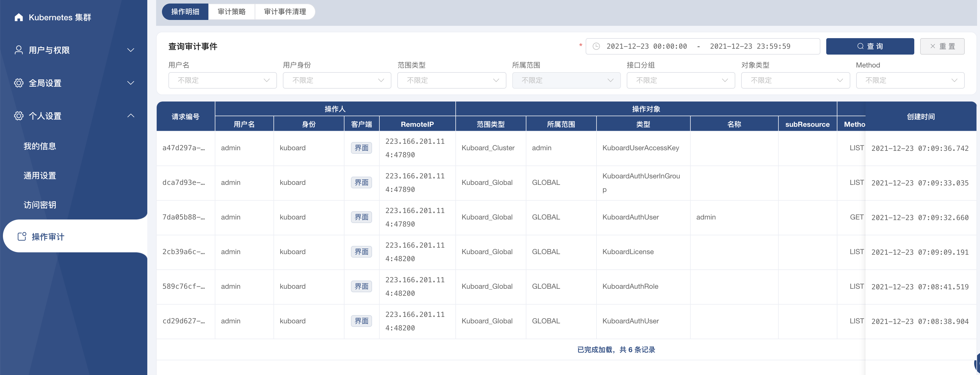Click the end date 2021-12-23 23:59:59 field

[x=750, y=46]
